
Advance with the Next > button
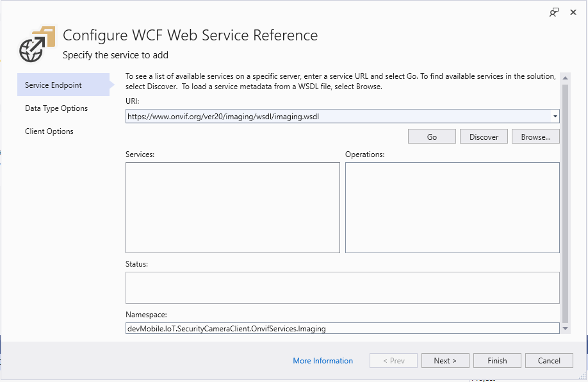point(445,361)
